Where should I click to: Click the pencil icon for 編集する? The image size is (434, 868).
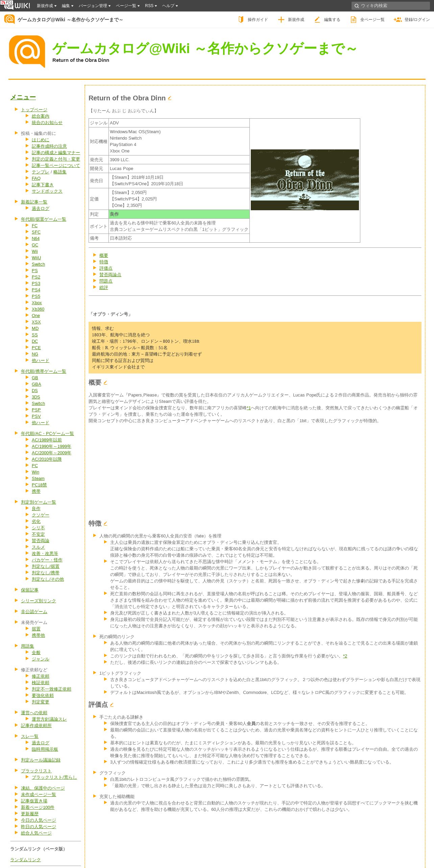point(317,20)
